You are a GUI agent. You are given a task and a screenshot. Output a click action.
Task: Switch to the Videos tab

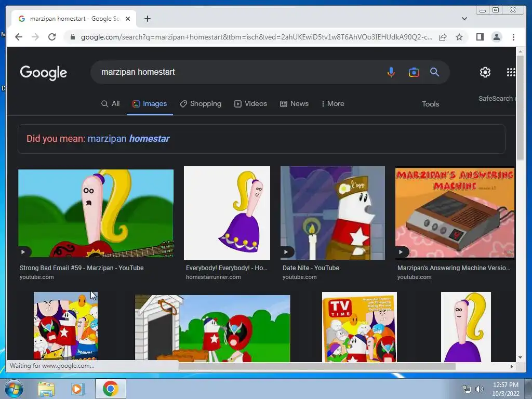click(251, 104)
